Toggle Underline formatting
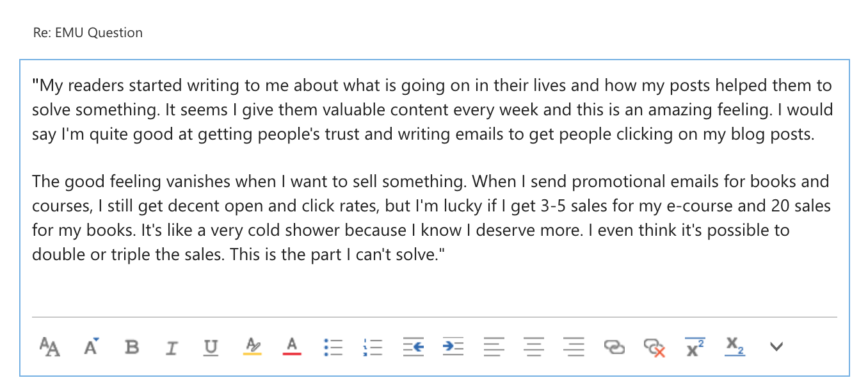This screenshot has width=868, height=387. point(211,347)
